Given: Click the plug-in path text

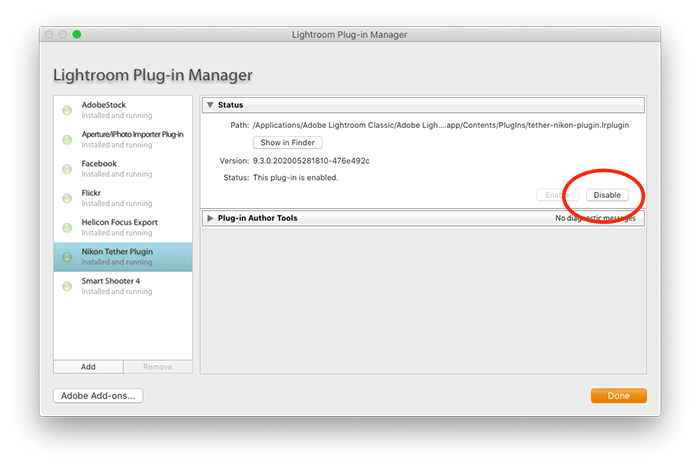Looking at the screenshot, I should [441, 125].
